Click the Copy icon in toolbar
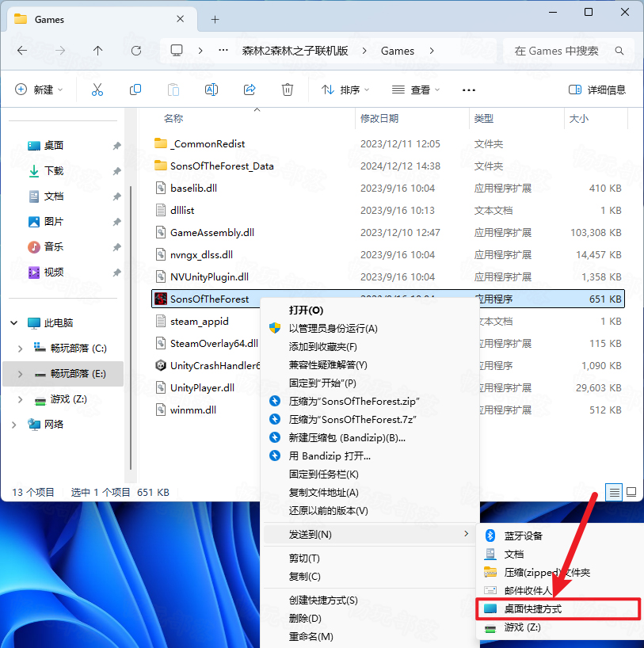Screen dimensions: 644x648 pos(135,90)
